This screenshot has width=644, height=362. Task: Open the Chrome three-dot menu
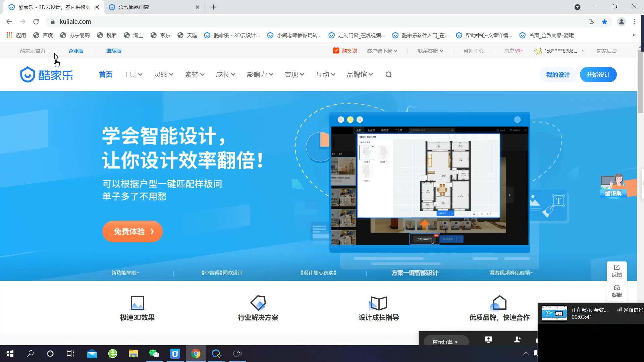click(x=635, y=22)
